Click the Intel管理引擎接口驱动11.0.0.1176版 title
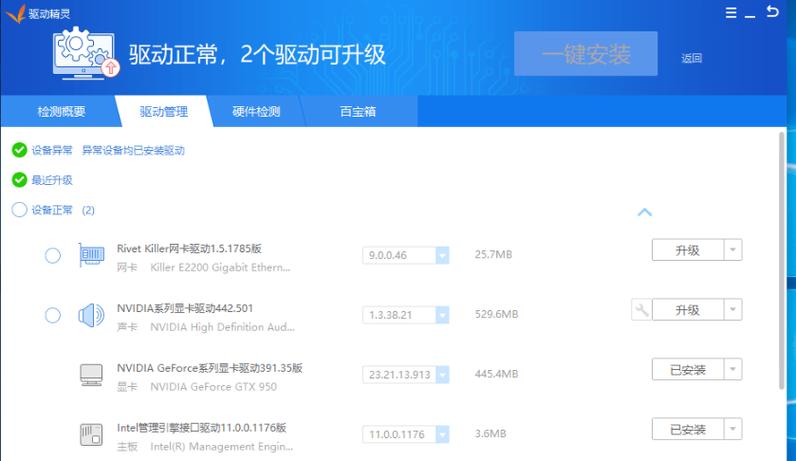 [x=202, y=427]
